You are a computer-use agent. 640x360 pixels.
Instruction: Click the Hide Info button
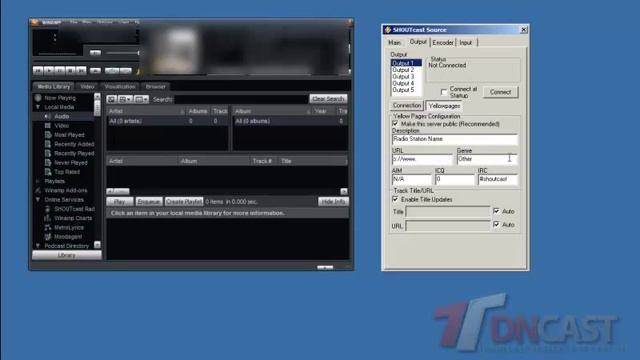click(333, 202)
